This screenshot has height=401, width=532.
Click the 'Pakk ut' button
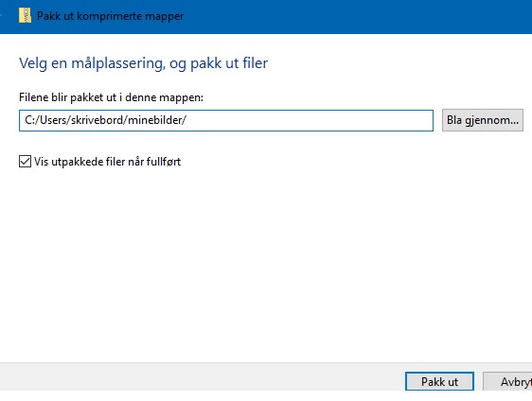coord(439,382)
